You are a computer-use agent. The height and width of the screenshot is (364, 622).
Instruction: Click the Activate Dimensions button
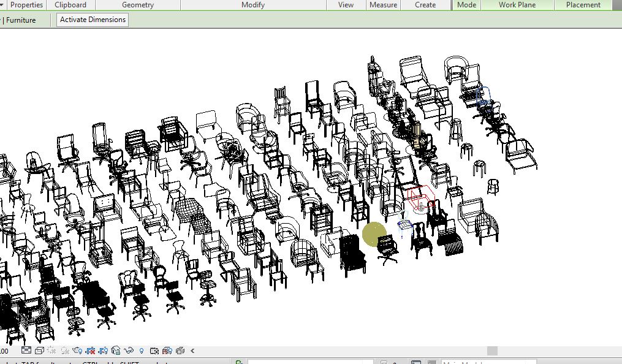pyautogui.click(x=93, y=20)
